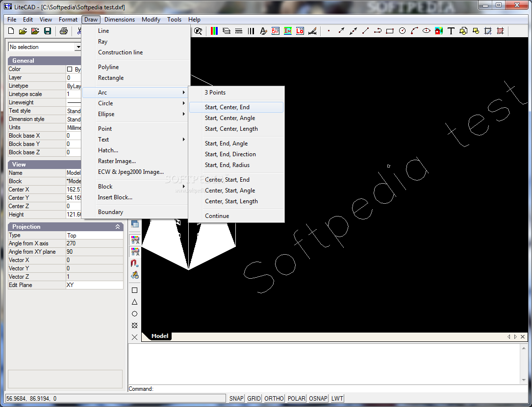
Task: Toggle SNAP mode in status bar
Action: [x=236, y=399]
